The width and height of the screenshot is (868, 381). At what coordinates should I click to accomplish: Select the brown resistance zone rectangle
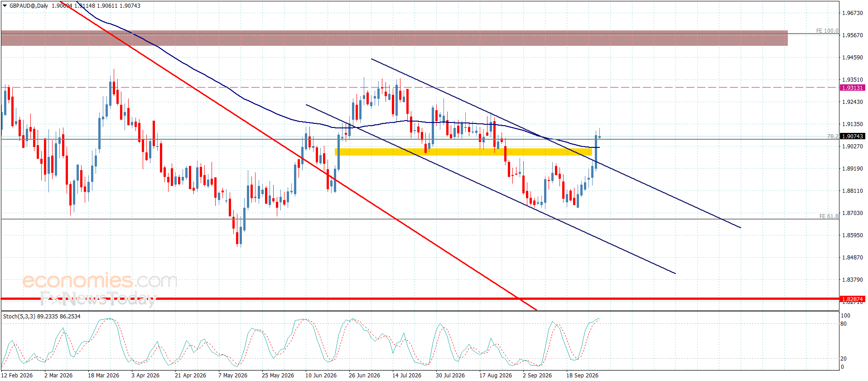click(x=394, y=38)
